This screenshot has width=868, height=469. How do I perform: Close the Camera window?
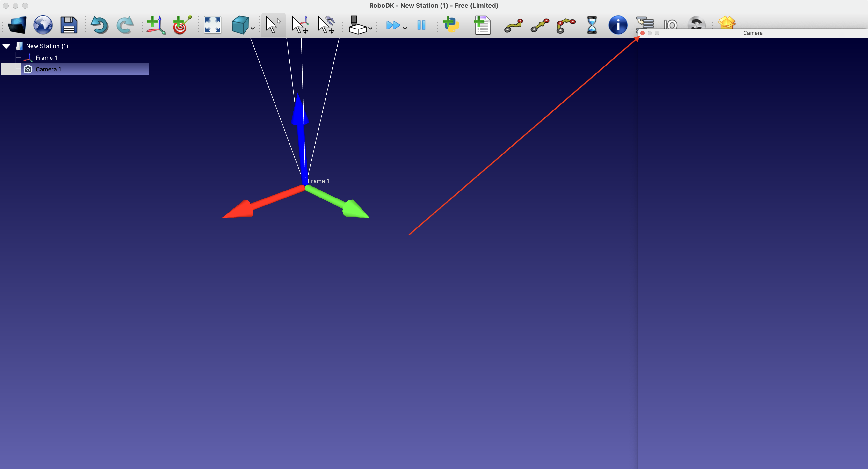point(643,33)
